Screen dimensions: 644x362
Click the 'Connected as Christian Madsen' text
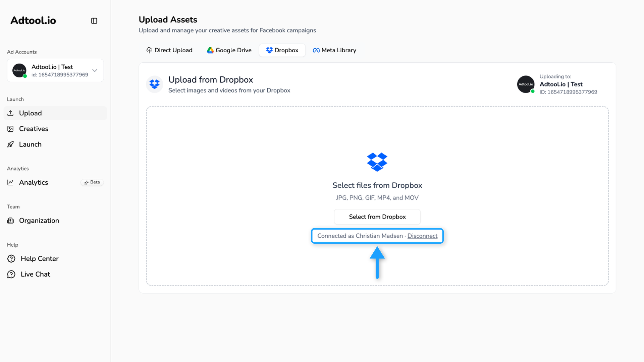pos(360,236)
